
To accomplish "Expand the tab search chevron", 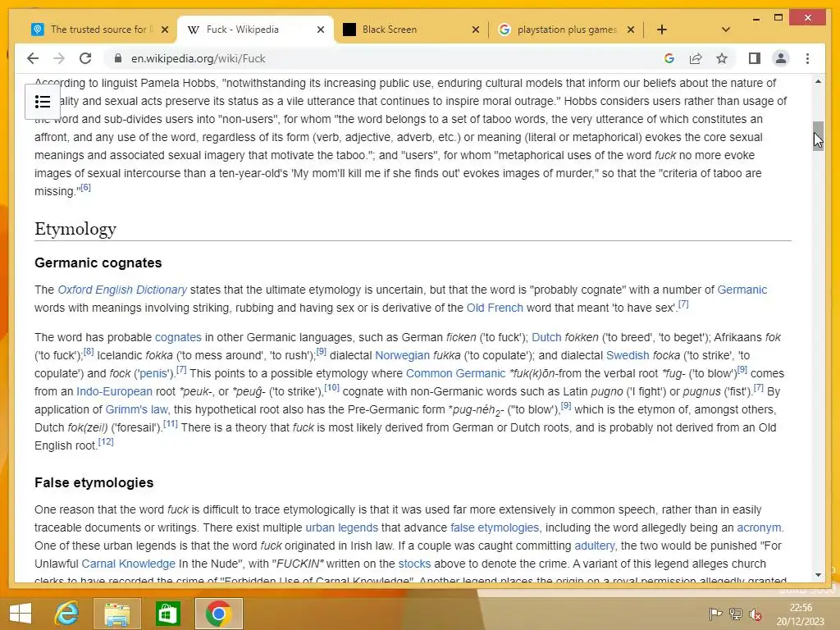I will tap(726, 30).
